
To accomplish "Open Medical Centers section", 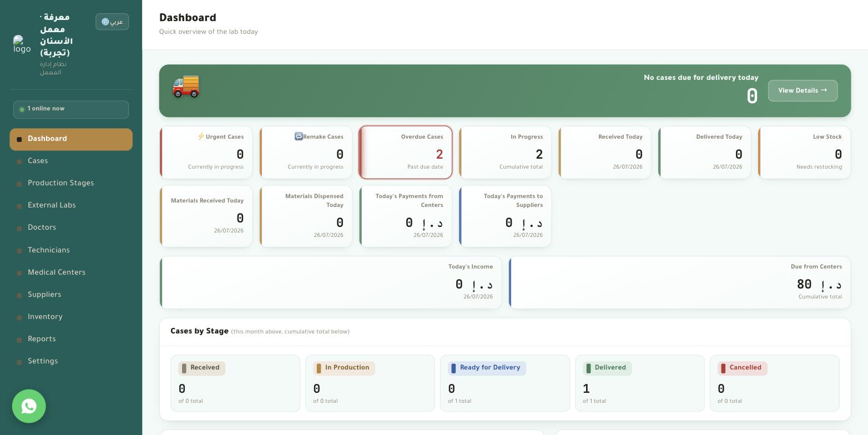I will (71, 273).
